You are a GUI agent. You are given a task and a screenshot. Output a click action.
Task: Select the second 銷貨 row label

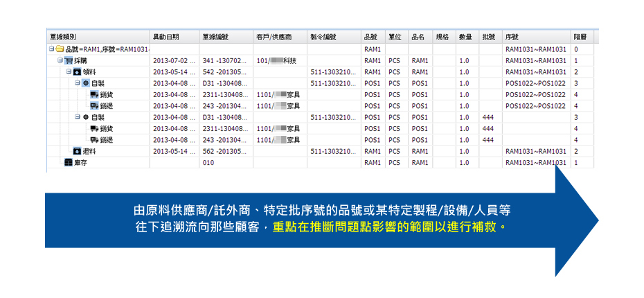[x=107, y=128]
